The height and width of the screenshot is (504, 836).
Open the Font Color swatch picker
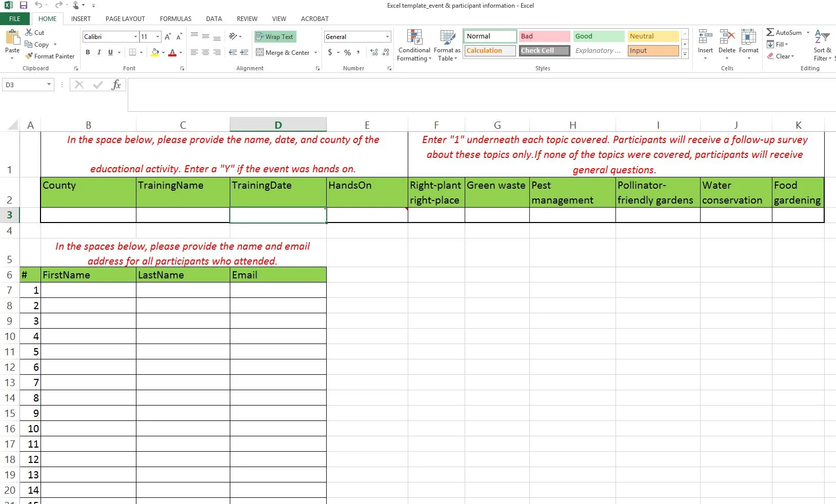coord(181,53)
